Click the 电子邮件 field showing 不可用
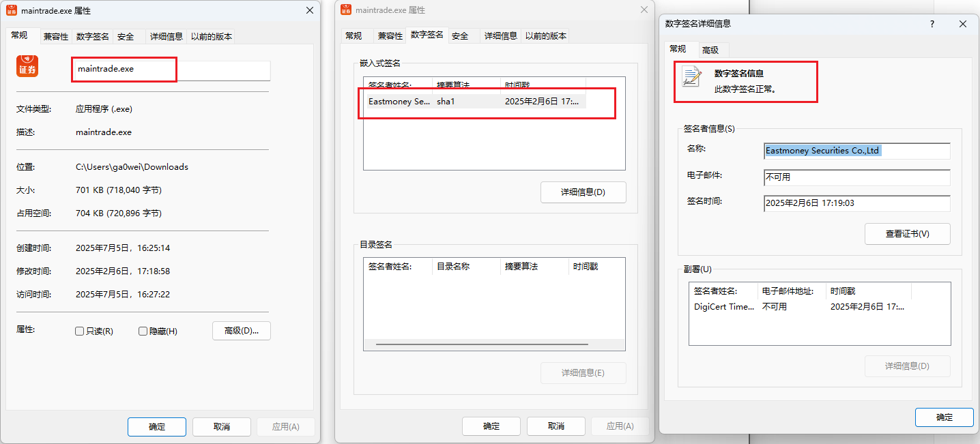 coord(857,177)
